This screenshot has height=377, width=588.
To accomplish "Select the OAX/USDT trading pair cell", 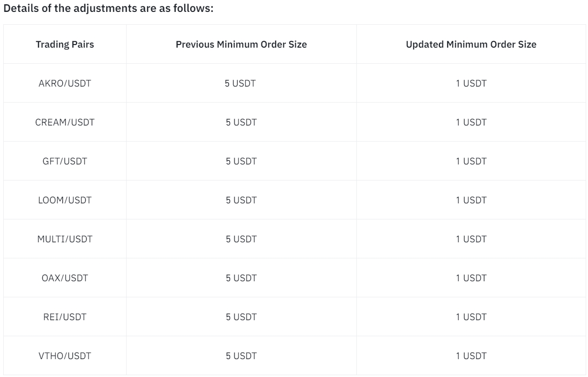I will coord(65,278).
